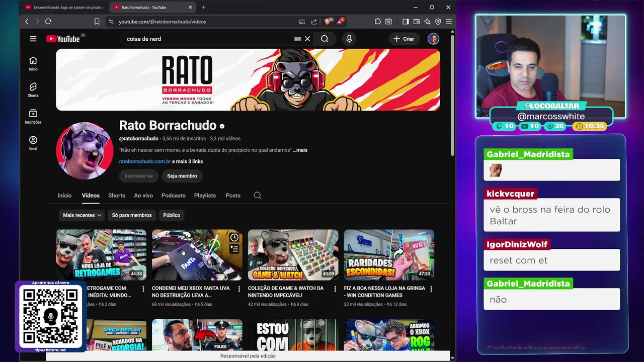Screen dimensions: 644x362
Task: Open the Ao vivo tab
Action: [x=143, y=195]
